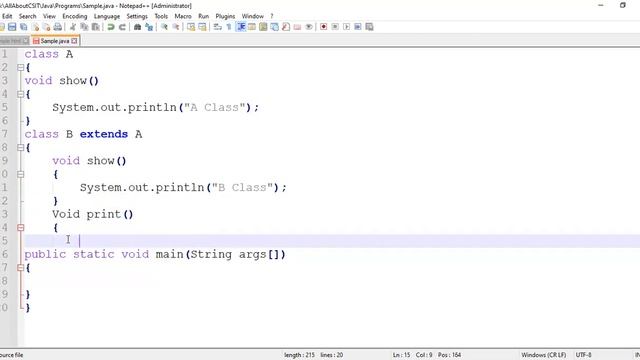Click the Close All documents toolbar icon
This screenshot has width=640, height=360.
coord(47,27)
